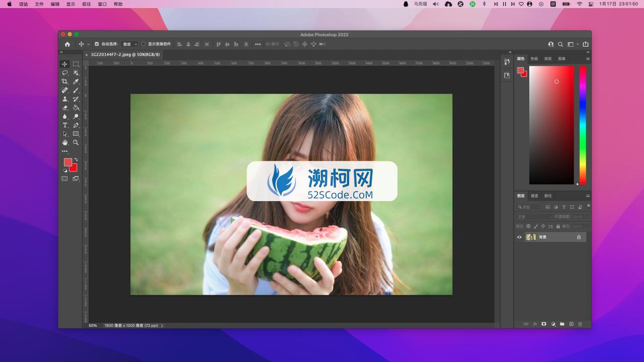The width and height of the screenshot is (644, 362).
Task: Open the 文件 menu
Action: coord(39,4)
